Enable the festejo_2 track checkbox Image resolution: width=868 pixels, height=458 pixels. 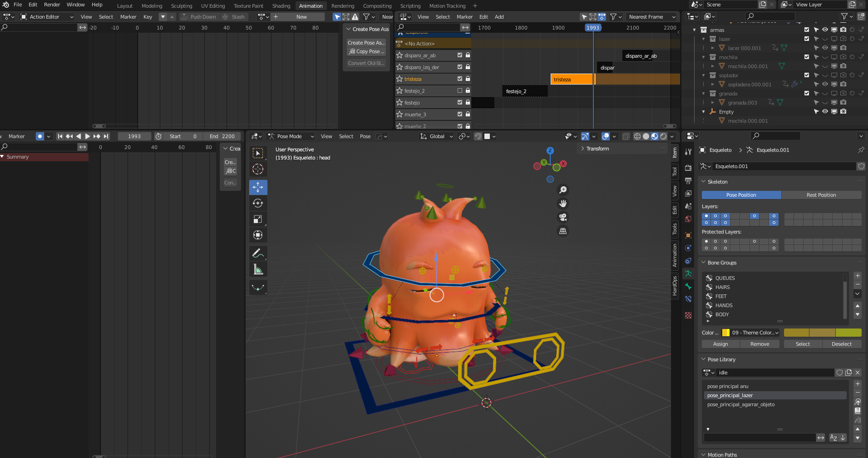(x=460, y=90)
